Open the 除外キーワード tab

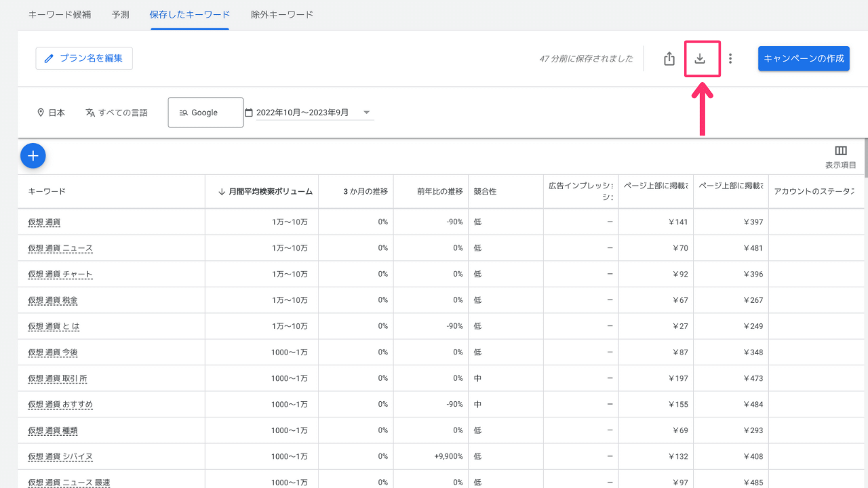pos(282,14)
